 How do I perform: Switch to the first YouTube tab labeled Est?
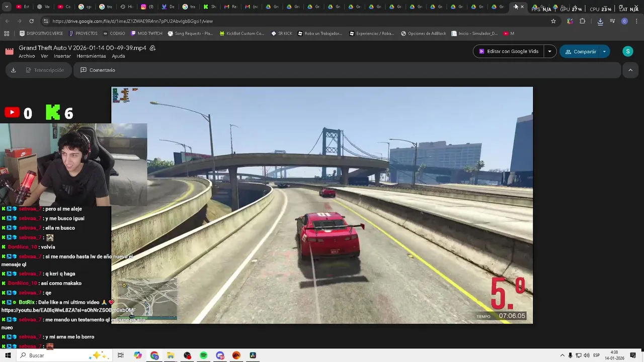click(23, 7)
